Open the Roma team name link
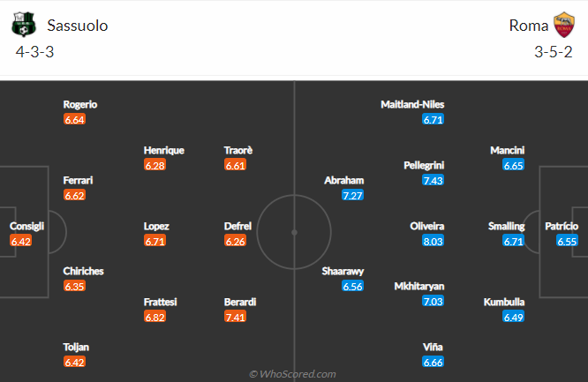Screen dimensions: 588x382 tap(528, 26)
